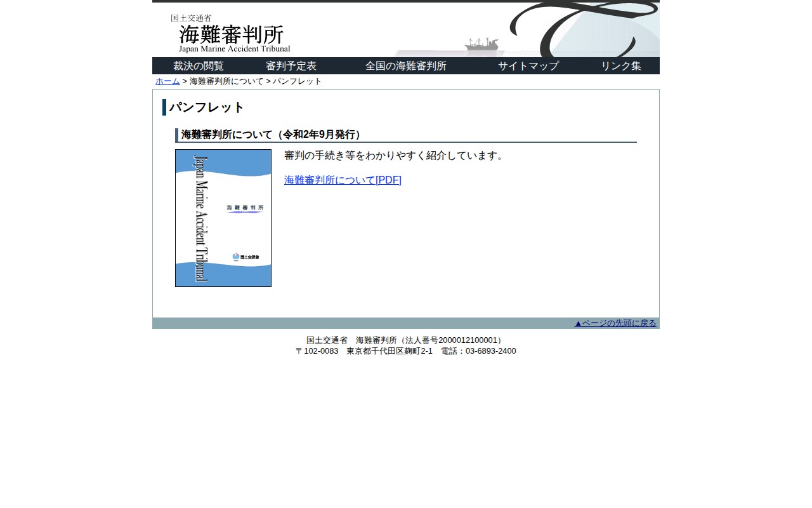Viewport: 812px width, 508px height.
Task: Open the 海難審判所について[PDF] link
Action: point(343,180)
